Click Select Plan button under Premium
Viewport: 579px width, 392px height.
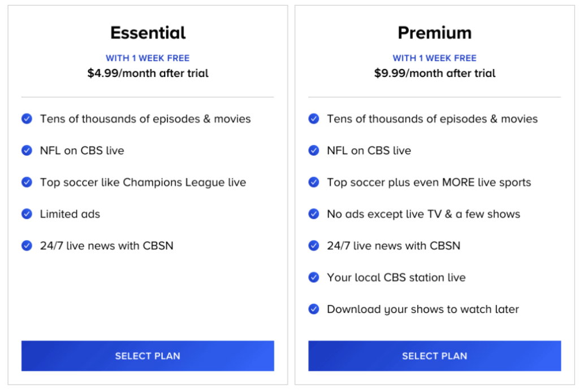coord(434,356)
